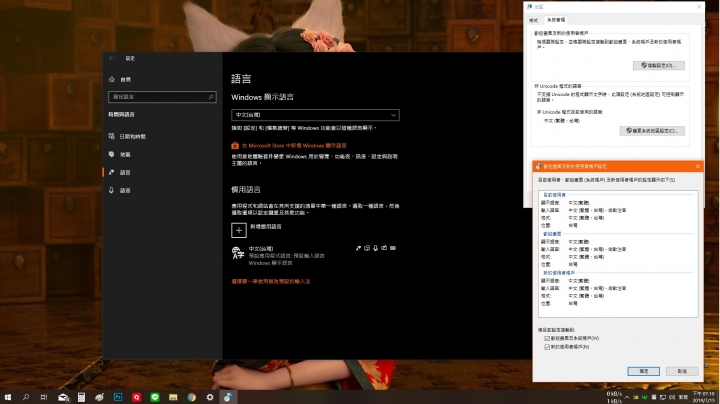Select the highlighted 語言 language sidebar item
The image size is (720, 404).
point(120,172)
